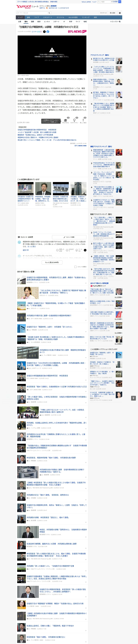Focus the キーワードを入力 search field
This screenshot has width=138, height=644.
32,13
